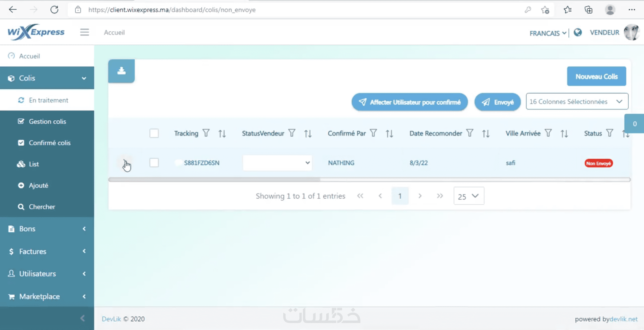644x330 pixels.
Task: Sort by Date Recomonder column arrows
Action: click(x=486, y=133)
